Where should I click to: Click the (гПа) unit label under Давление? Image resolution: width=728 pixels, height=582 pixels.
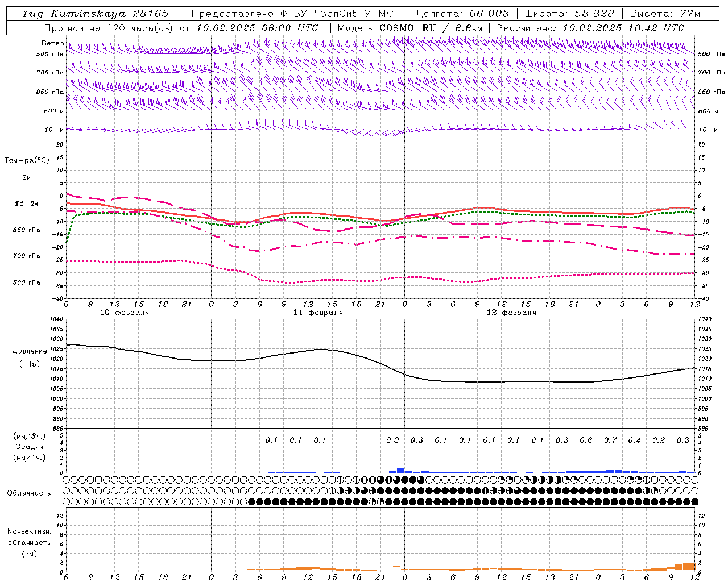(x=29, y=364)
